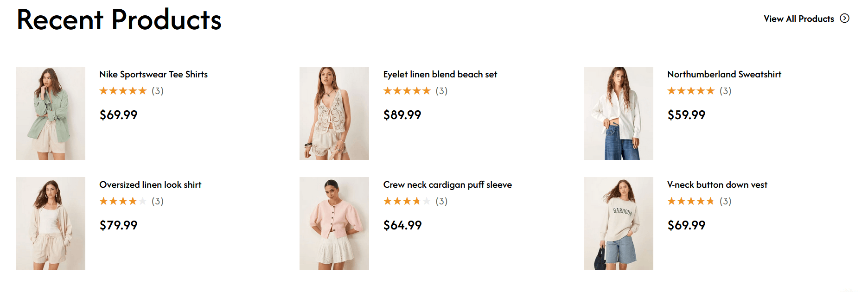Click the Nike Sportswear Tee Shirts star rating

click(x=123, y=91)
